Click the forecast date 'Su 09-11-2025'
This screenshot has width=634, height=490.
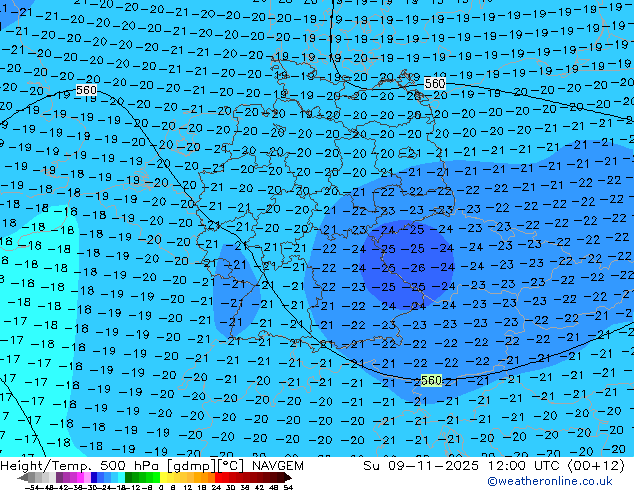tap(421, 466)
